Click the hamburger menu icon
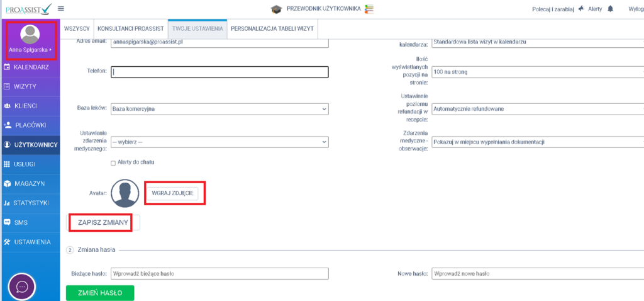The height and width of the screenshot is (301, 644). point(61,9)
